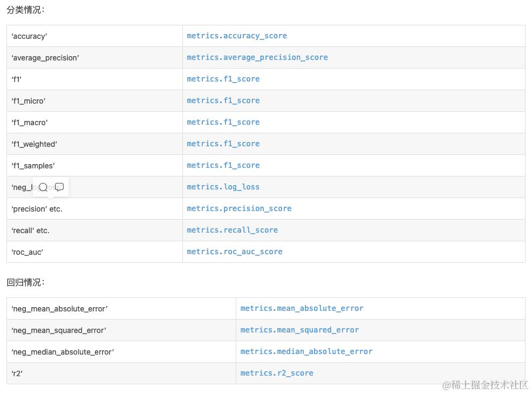Open metrics.f1_score link in the 'f1_weighted' row
532x394 pixels.
click(223, 144)
